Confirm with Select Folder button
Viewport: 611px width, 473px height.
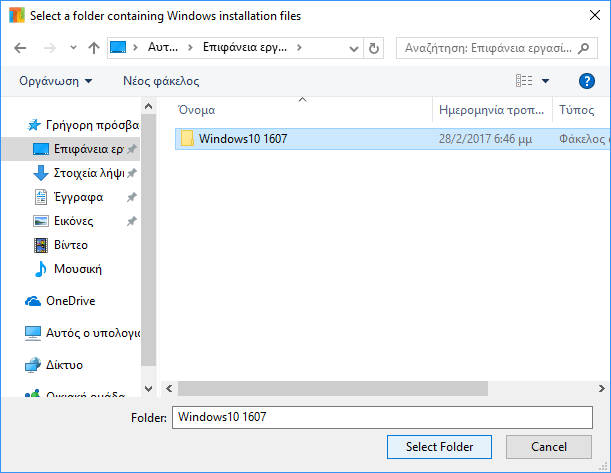(439, 447)
